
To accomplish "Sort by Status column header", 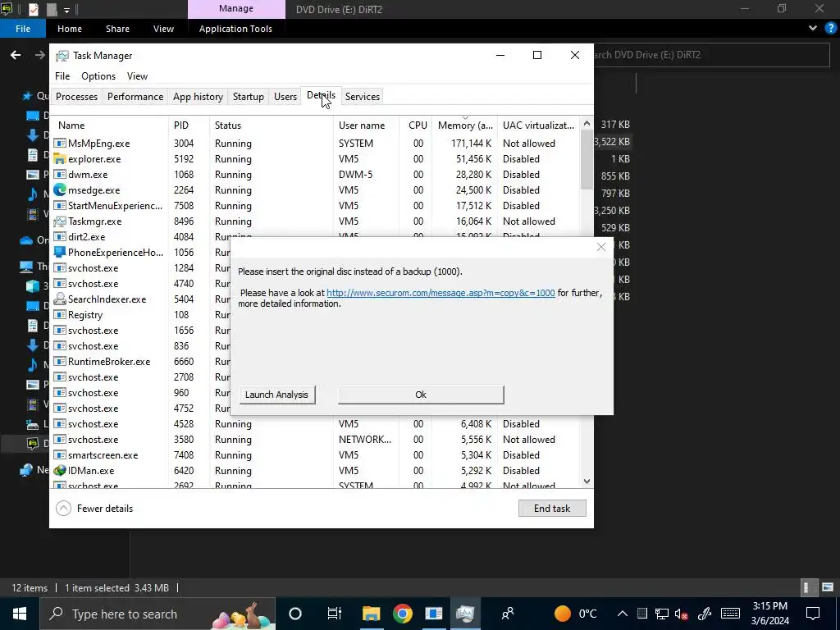I will (271, 126).
